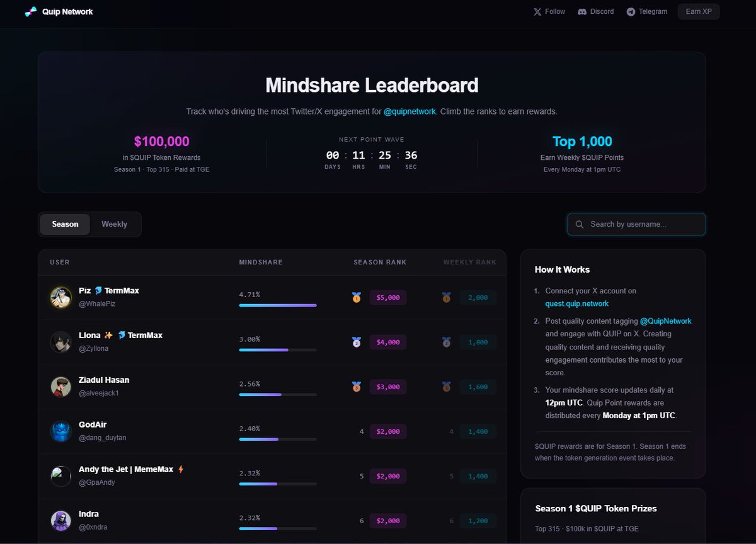Click the How It Works heading
This screenshot has width=756, height=544.
563,269
